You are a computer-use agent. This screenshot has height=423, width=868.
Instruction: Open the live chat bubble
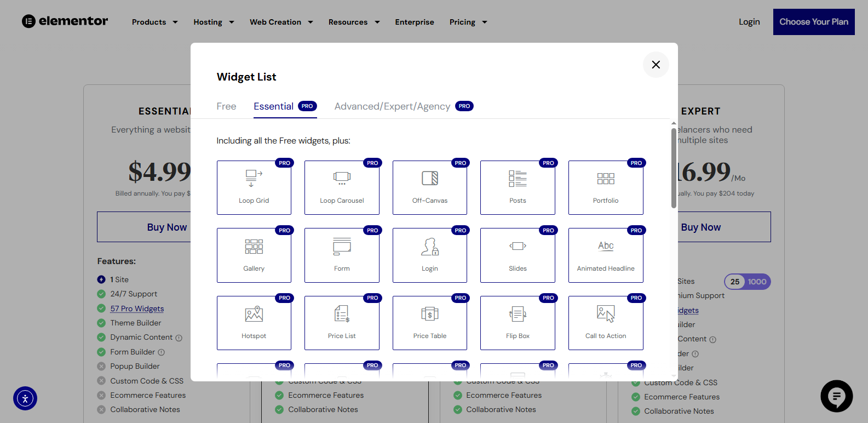(x=836, y=396)
